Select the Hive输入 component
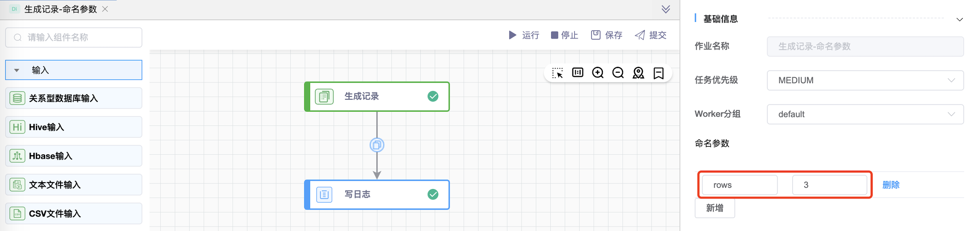 click(x=73, y=127)
